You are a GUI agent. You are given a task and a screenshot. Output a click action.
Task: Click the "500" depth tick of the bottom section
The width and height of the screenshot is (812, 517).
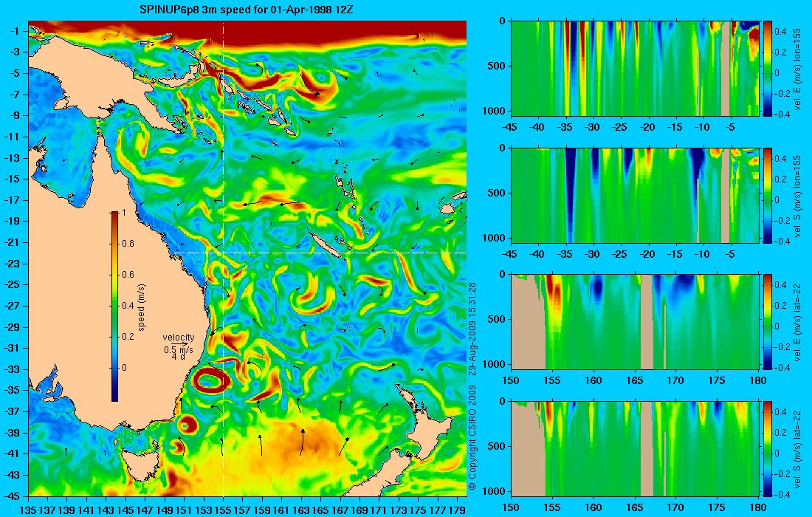click(497, 446)
